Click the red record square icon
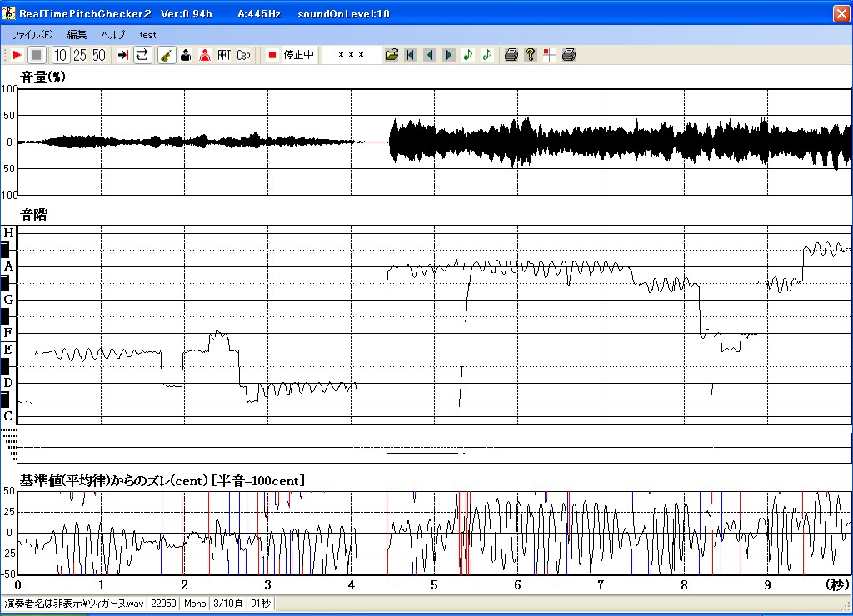Screen dimensions: 853x616 tap(272, 55)
